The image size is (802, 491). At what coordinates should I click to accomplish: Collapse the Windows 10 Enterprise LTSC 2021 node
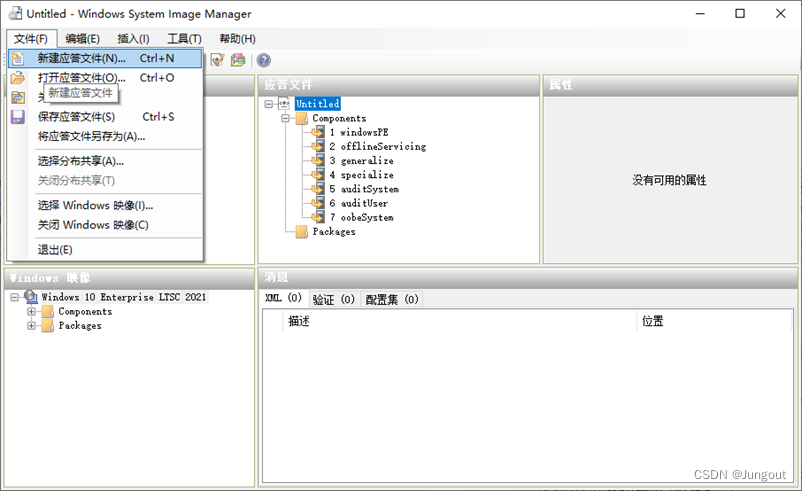[x=15, y=297]
